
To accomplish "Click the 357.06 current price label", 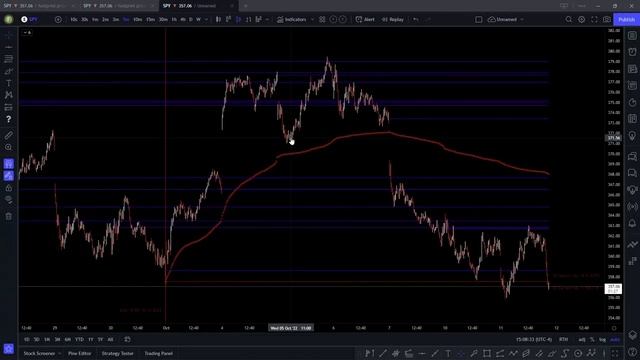I will (613, 289).
